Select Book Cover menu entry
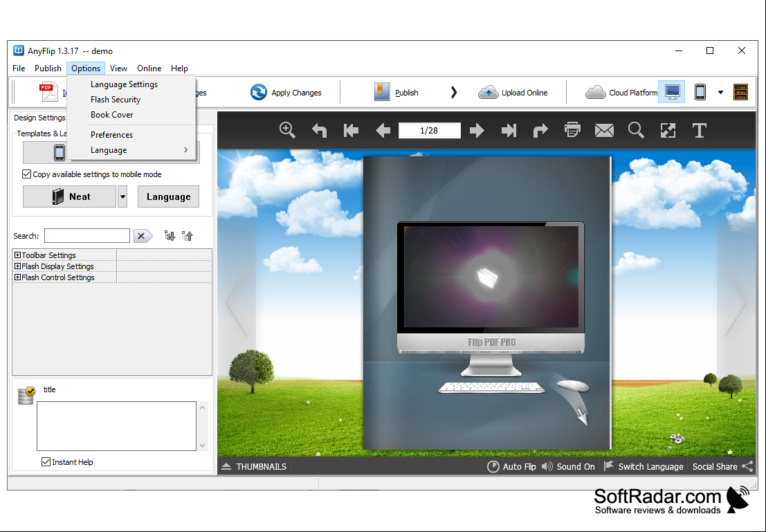This screenshot has width=766, height=532. 112,114
